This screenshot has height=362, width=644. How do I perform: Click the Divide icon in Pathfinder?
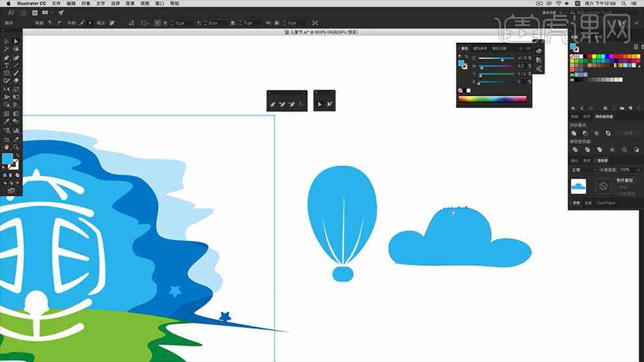tap(575, 150)
